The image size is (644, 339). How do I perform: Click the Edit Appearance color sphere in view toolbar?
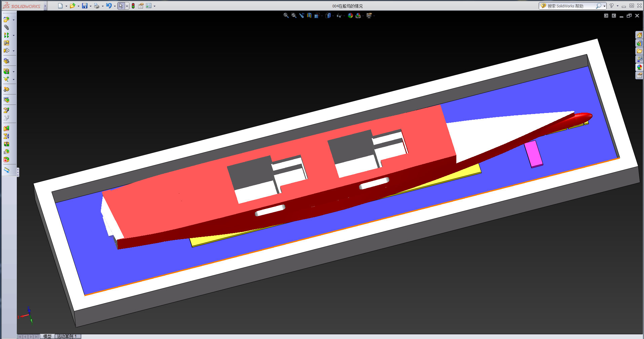(350, 15)
